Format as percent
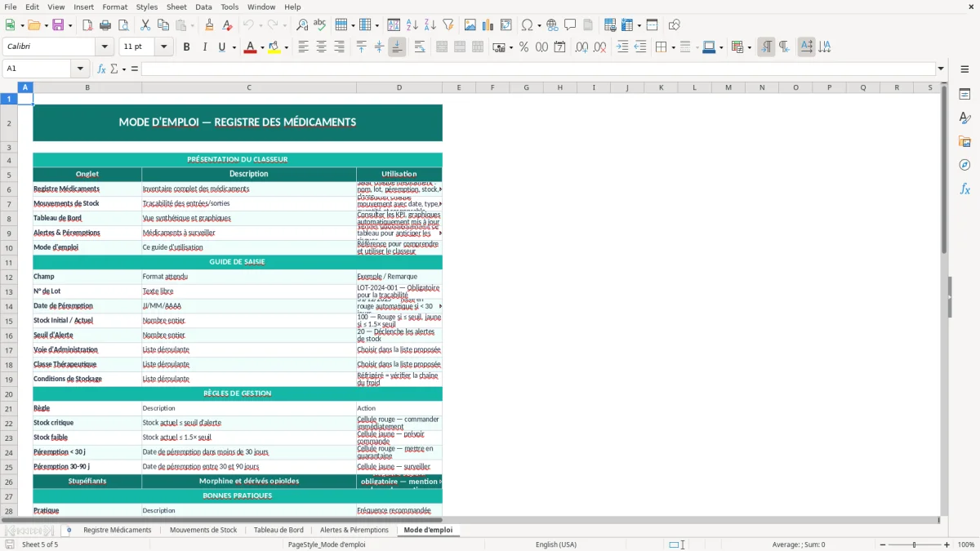980x551 pixels. click(x=523, y=47)
